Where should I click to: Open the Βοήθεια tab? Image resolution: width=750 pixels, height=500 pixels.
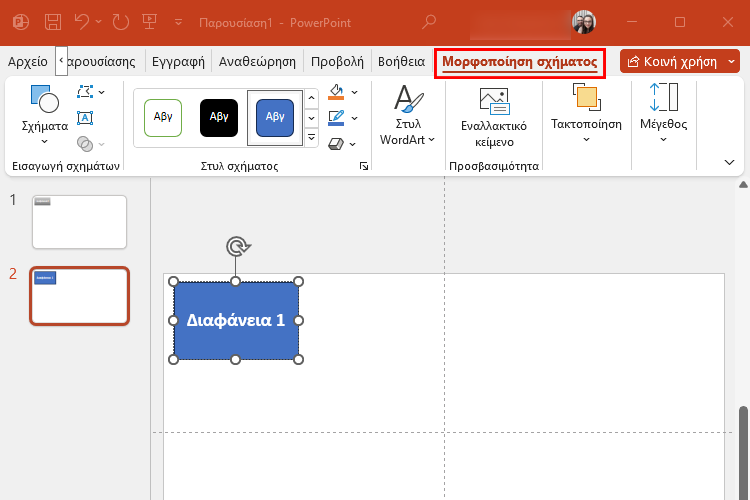tap(401, 62)
